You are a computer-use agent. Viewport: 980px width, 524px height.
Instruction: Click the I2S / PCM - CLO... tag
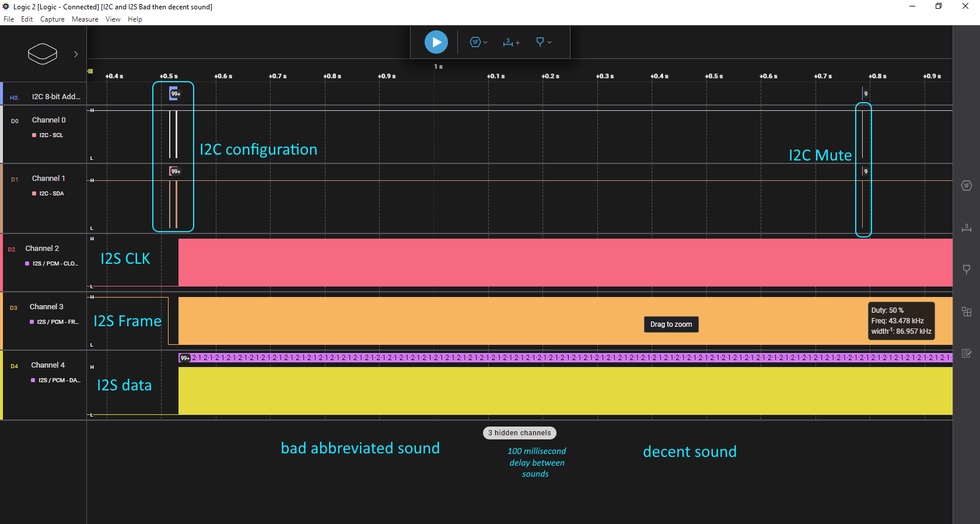click(51, 263)
